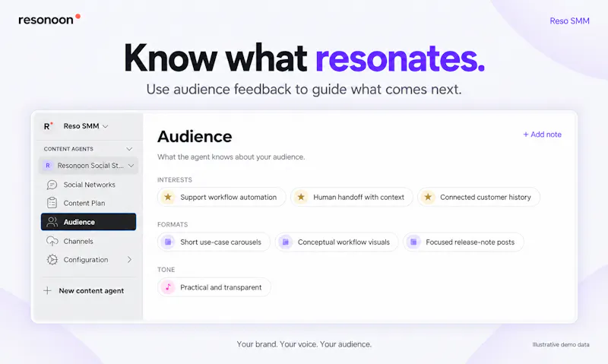Click music note icon on tone chip
The width and height of the screenshot is (608, 364).
(168, 287)
